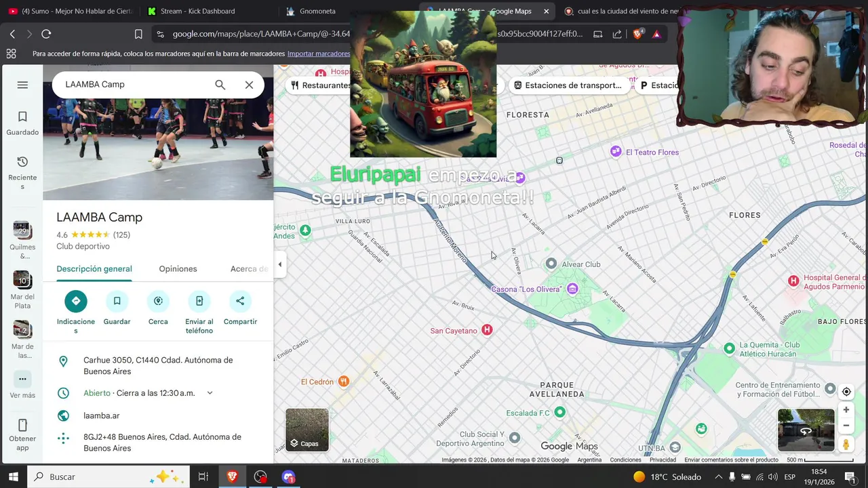868x488 pixels.
Task: Open the Google Maps hamburger menu
Action: coord(22,85)
